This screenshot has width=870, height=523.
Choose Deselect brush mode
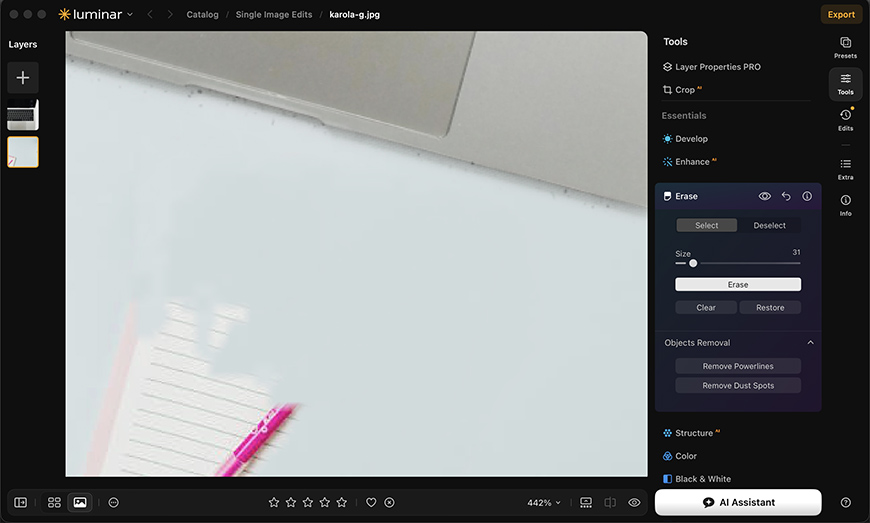click(x=769, y=225)
